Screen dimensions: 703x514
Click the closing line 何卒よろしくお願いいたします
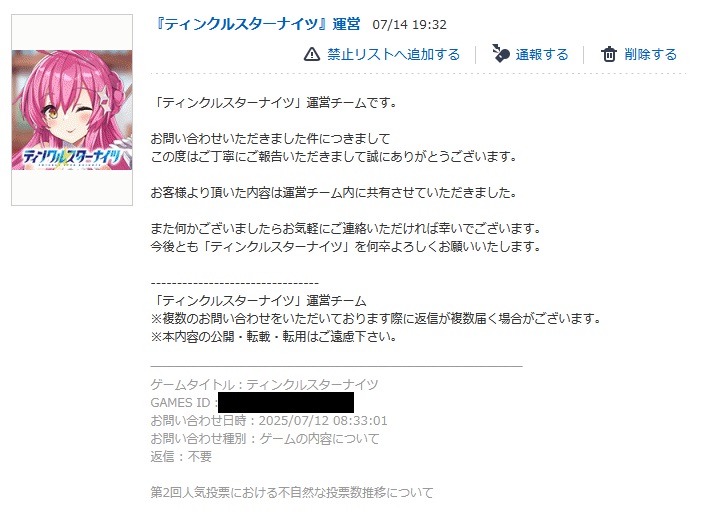pos(346,246)
